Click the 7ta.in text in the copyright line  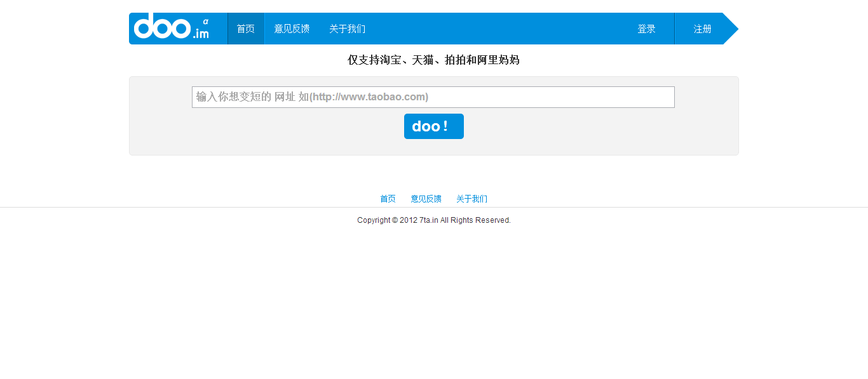click(429, 220)
